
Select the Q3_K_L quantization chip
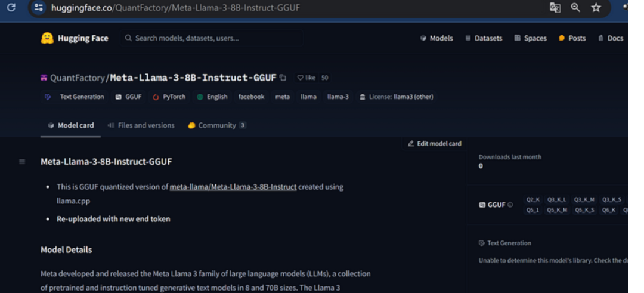(556, 200)
